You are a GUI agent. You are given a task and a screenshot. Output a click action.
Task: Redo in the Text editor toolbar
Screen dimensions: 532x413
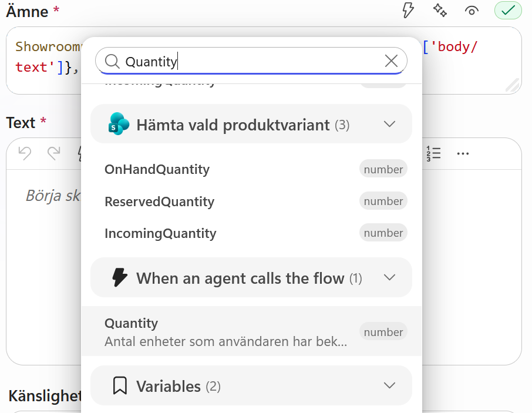tap(53, 153)
